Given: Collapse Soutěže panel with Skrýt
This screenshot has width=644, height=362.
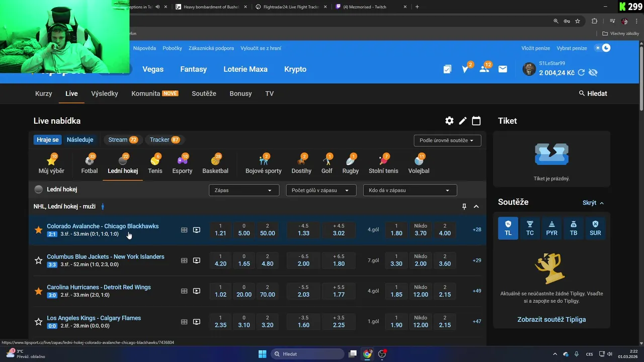Looking at the screenshot, I should point(593,203).
